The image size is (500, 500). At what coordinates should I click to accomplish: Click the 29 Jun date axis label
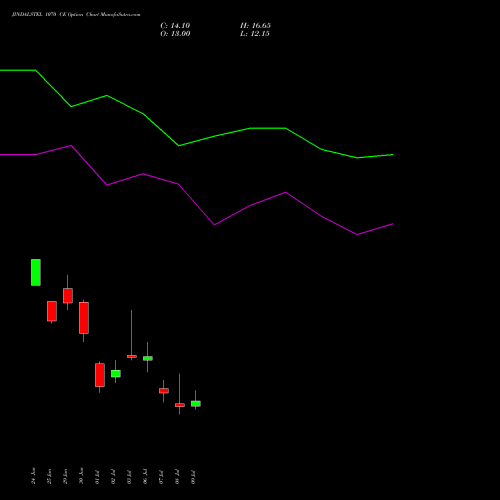click(65, 476)
